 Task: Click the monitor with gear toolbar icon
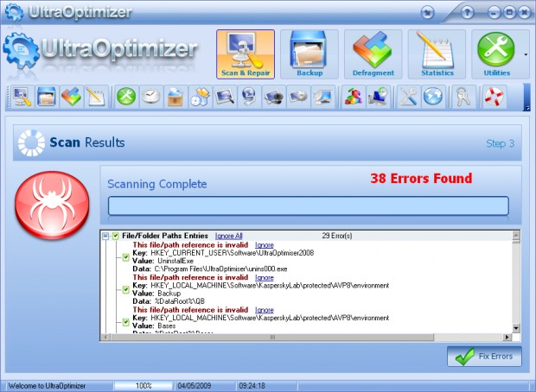[298, 97]
